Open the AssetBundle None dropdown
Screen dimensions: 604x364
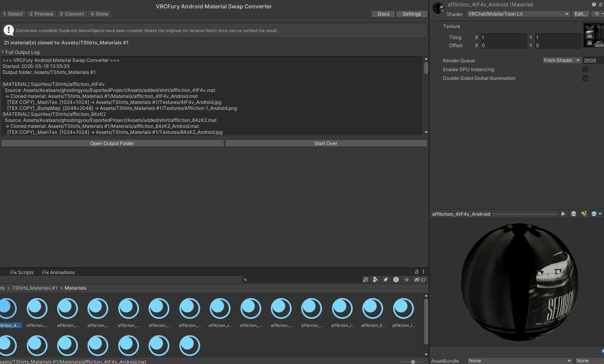point(520,361)
